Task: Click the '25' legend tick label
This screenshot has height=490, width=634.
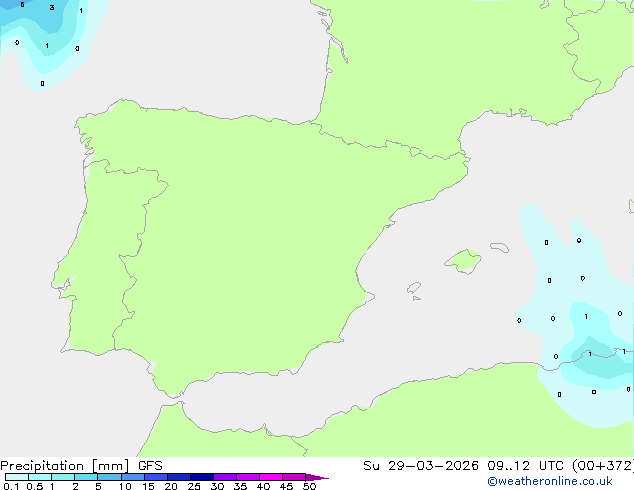Action: click(194, 486)
